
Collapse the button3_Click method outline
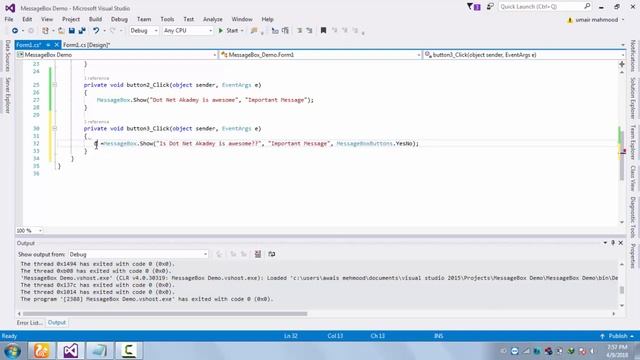tap(54, 129)
